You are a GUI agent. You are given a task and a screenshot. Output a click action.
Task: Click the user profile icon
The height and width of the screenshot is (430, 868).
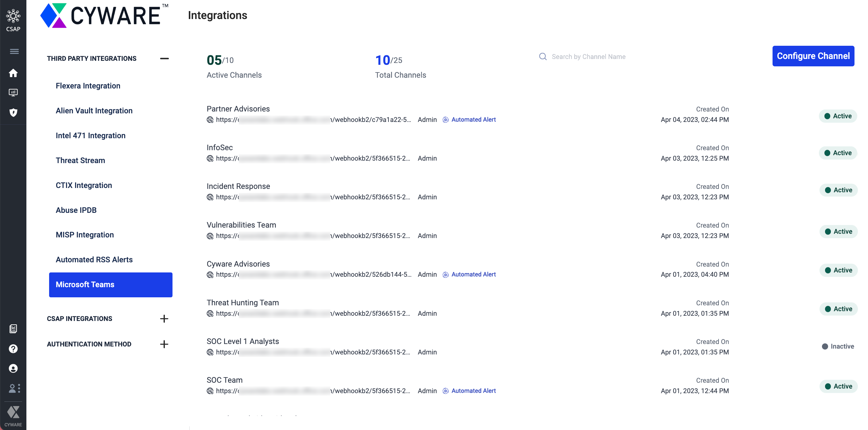(13, 368)
